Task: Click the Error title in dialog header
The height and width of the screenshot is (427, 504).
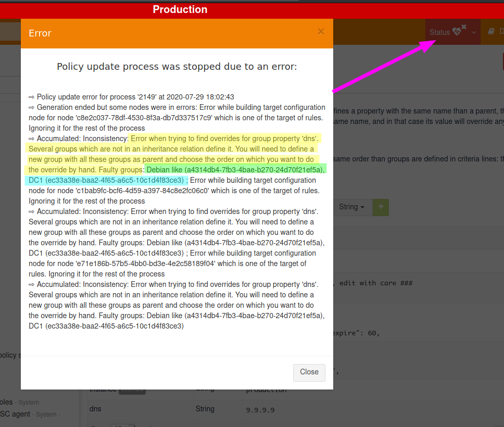Action: tap(40, 33)
